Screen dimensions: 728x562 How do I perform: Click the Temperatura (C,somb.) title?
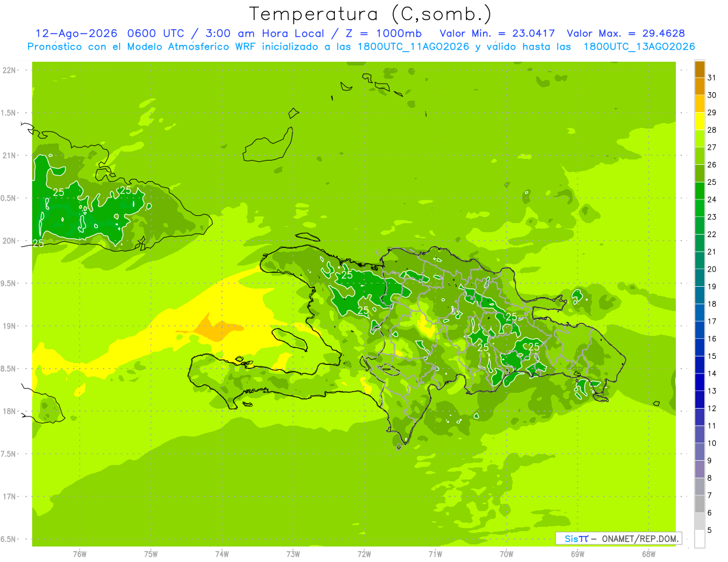click(x=370, y=13)
